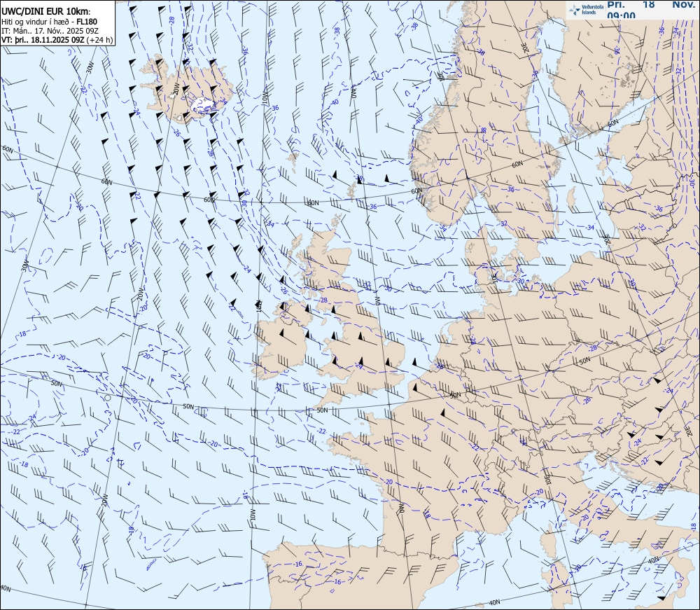Click the 'VT: þri.. 18.11.2025 09Z (+24 h)' line
Image resolution: width=700 pixels, height=610 pixels.
pyautogui.click(x=57, y=40)
